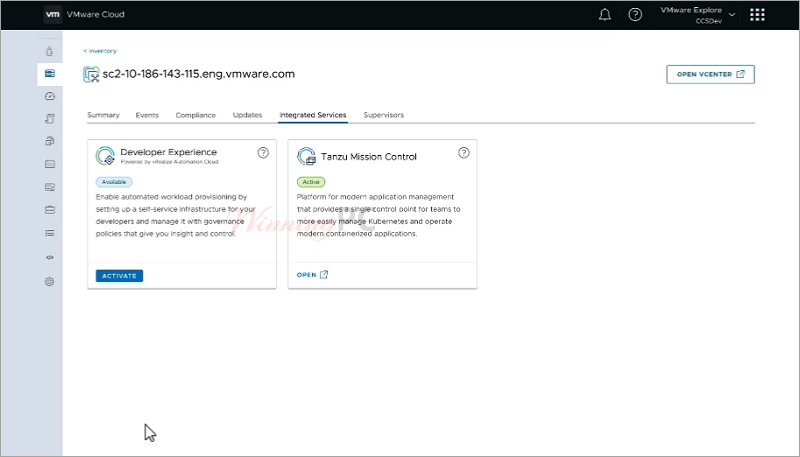Image resolution: width=800 pixels, height=457 pixels.
Task: Select the Integrated Services tab
Action: (313, 115)
